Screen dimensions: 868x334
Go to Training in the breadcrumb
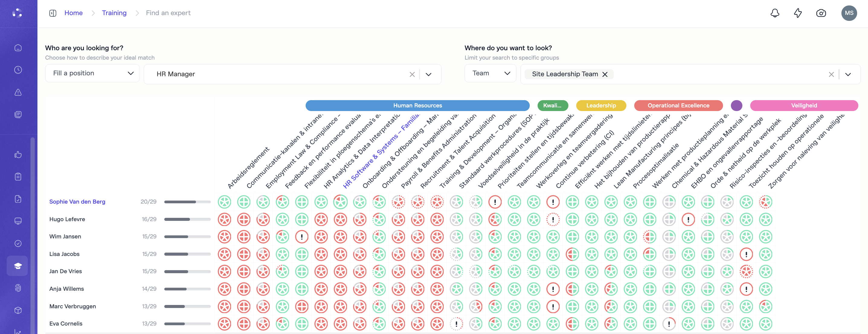pos(114,13)
